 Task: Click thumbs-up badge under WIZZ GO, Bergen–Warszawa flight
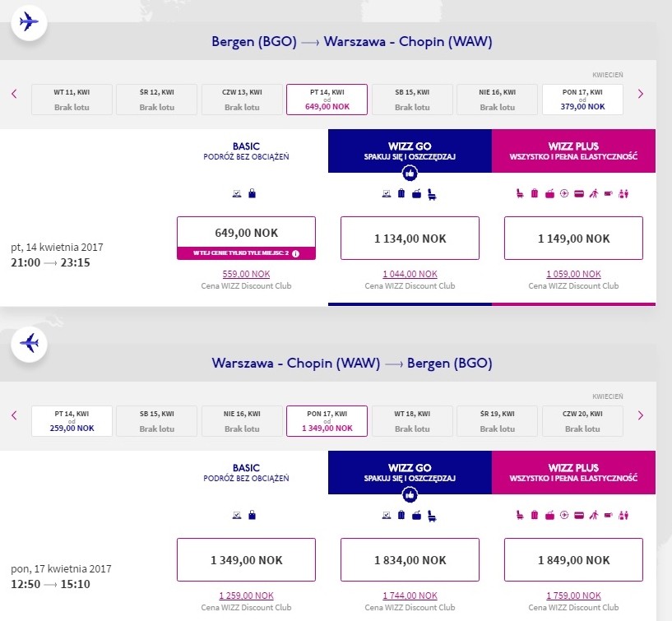[410, 174]
